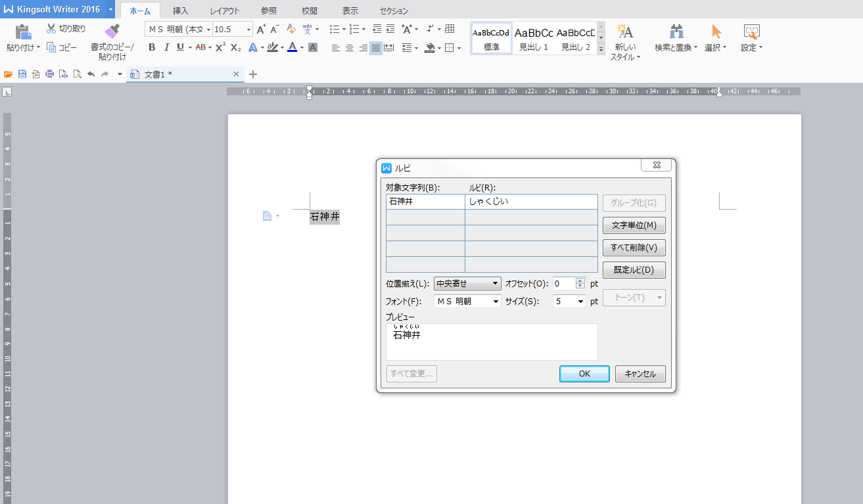This screenshot has height=504, width=863.
Task: Print the document via printer icon
Action: pos(49,74)
